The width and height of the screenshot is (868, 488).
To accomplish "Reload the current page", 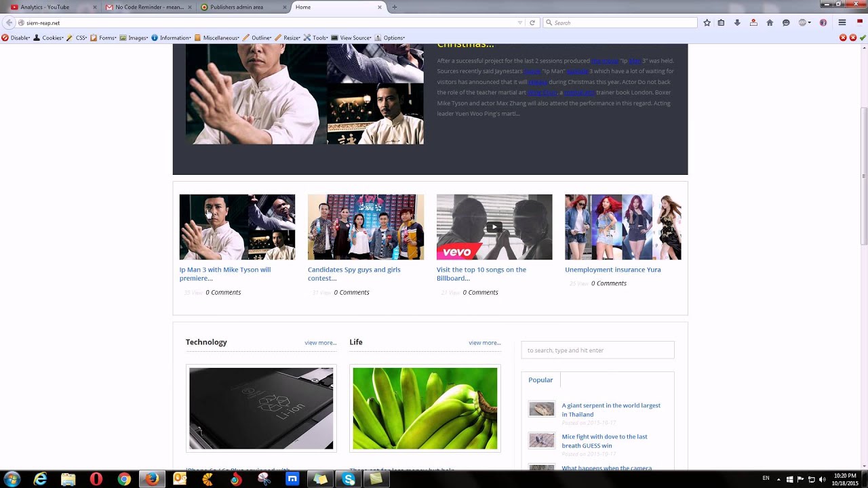I will (532, 22).
